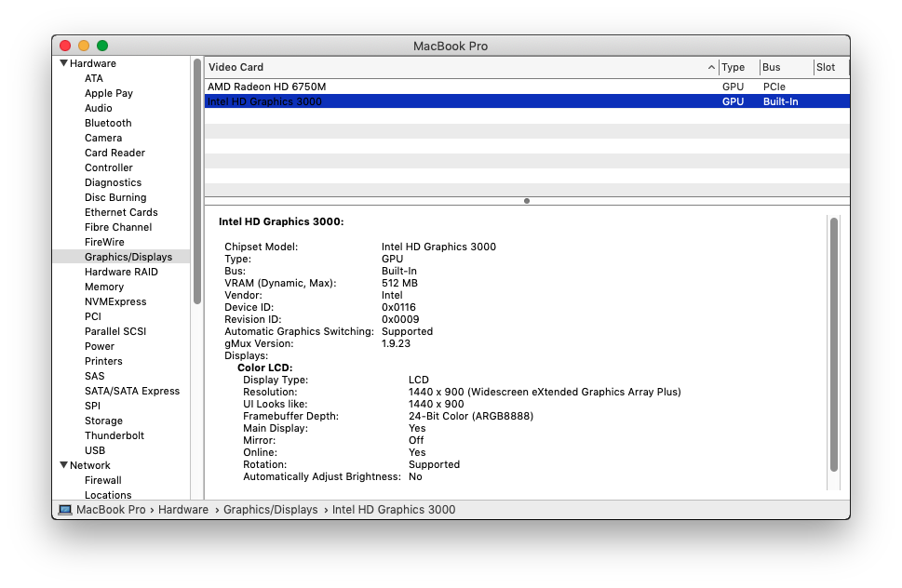Viewport: 902px width, 588px height.
Task: Click the MacBook Pro laptop icon in path bar
Action: pos(65,510)
